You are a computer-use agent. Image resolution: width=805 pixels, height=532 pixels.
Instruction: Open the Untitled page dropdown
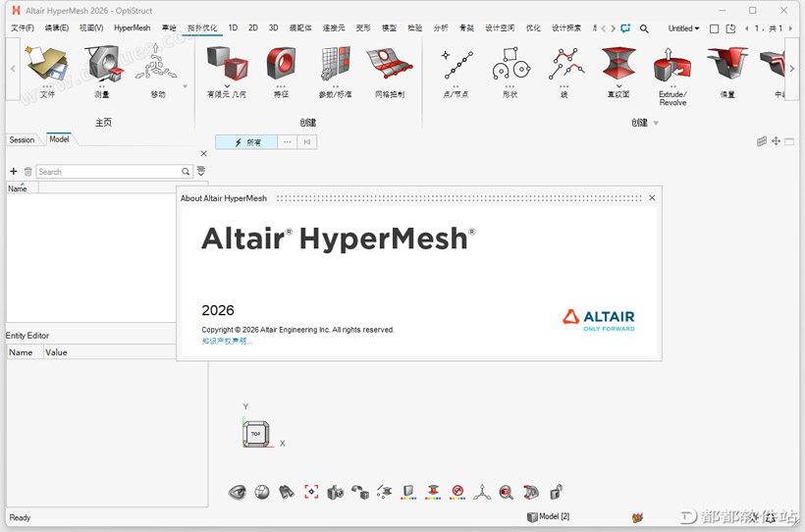[x=683, y=28]
